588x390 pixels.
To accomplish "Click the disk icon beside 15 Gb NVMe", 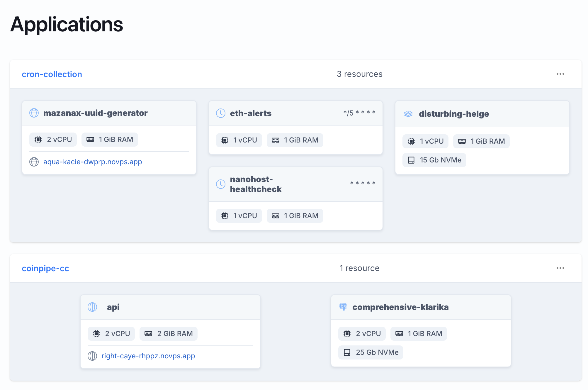I will point(411,160).
